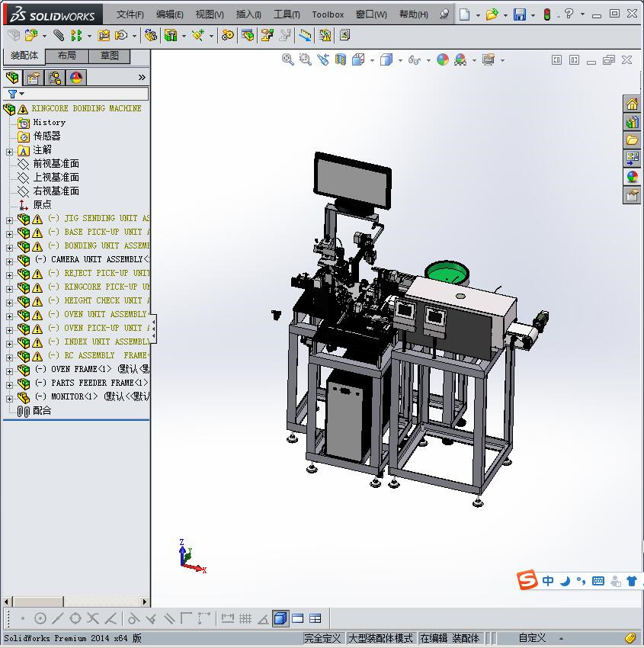Screen dimensions: 644x648
Task: Click the line sketch tool icon
Action: point(58,618)
